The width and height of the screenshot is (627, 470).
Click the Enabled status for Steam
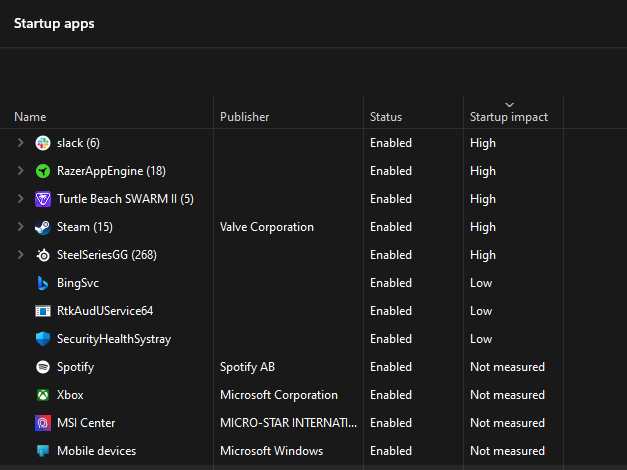(391, 227)
